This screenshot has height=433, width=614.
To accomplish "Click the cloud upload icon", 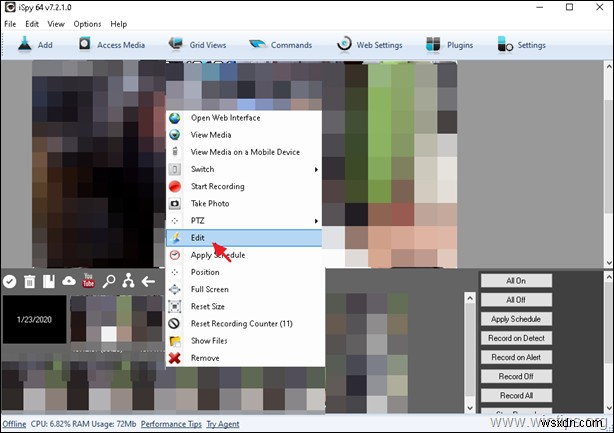I will tap(69, 281).
